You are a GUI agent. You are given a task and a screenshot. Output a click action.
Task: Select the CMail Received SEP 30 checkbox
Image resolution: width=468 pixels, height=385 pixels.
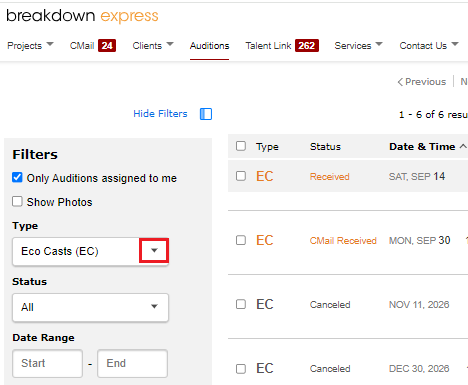point(241,240)
